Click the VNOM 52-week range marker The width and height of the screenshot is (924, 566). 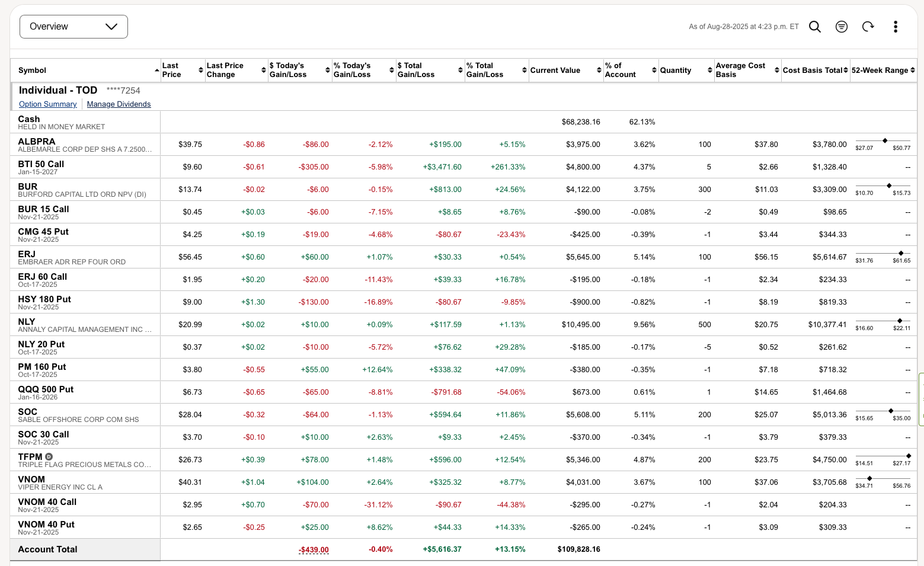pos(869,479)
